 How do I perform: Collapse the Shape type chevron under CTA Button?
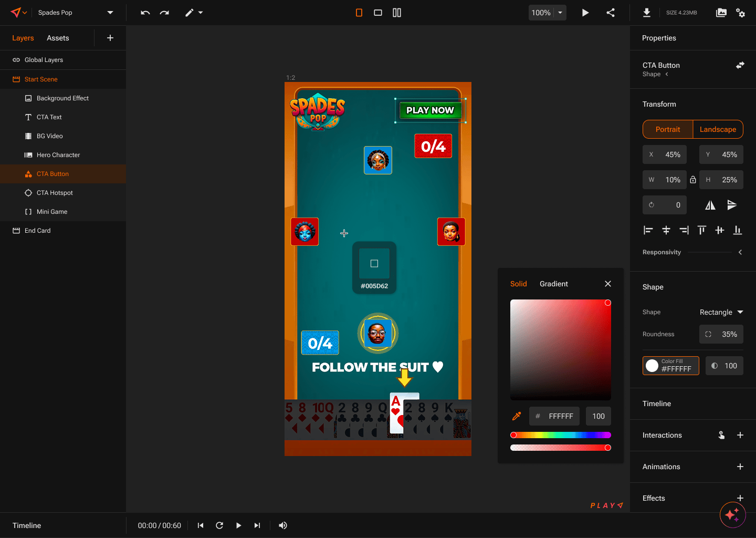[x=667, y=74]
